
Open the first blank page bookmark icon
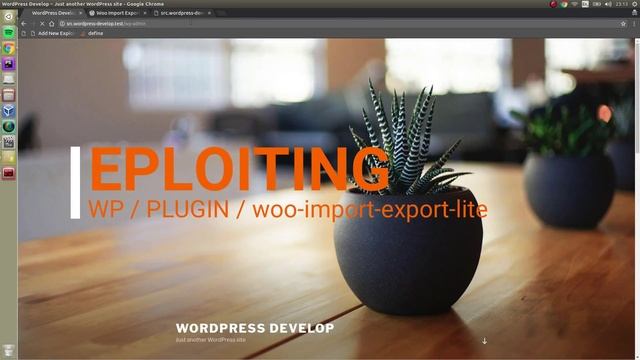pos(24,33)
